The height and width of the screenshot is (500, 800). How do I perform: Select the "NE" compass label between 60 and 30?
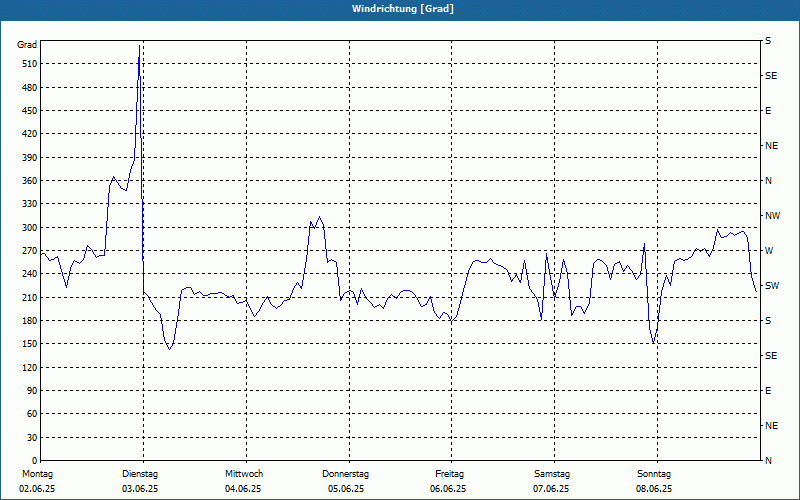tap(772, 426)
